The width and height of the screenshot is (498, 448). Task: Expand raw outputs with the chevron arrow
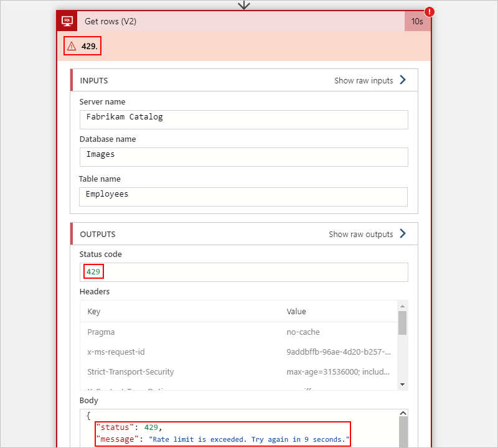point(404,234)
